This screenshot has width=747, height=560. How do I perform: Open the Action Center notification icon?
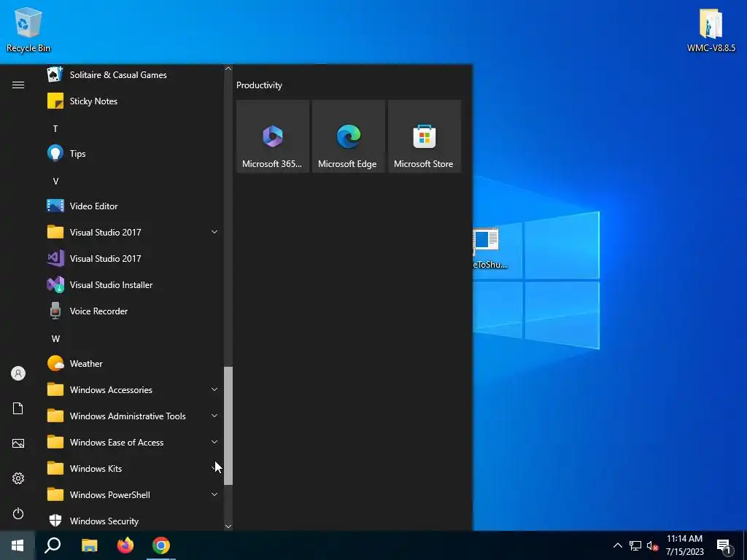coord(724,547)
